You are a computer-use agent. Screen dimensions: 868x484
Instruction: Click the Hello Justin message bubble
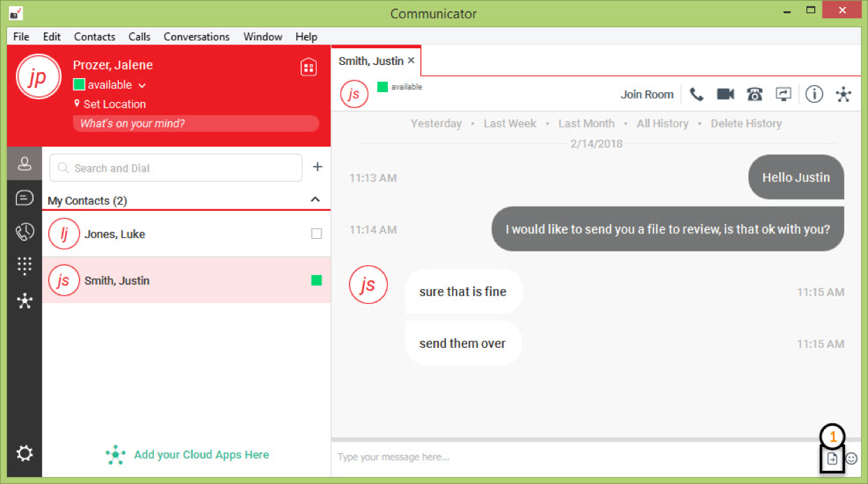coord(796,177)
